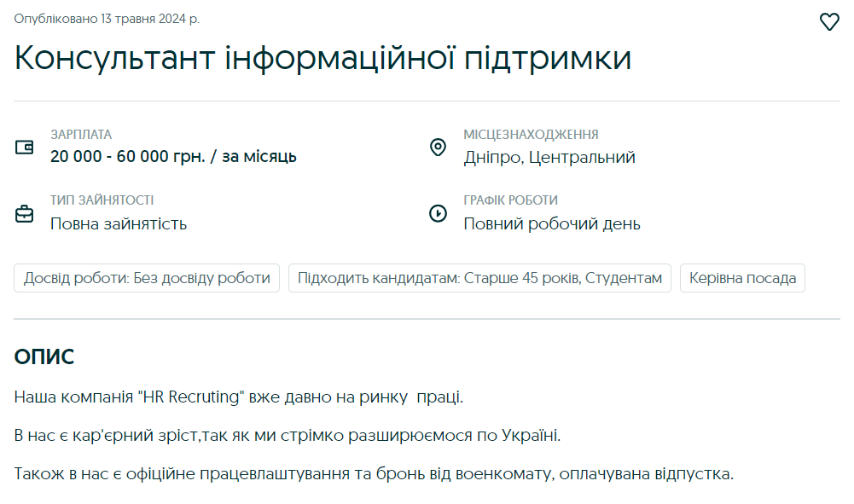Click the wallet salary icon
The width and height of the screenshot is (854, 504).
point(25,148)
